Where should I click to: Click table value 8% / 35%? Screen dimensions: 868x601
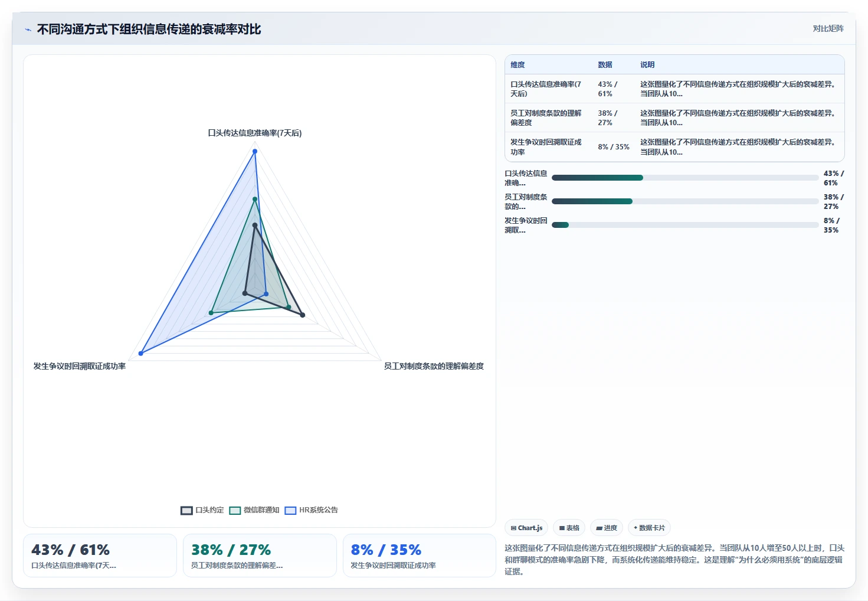coord(614,147)
